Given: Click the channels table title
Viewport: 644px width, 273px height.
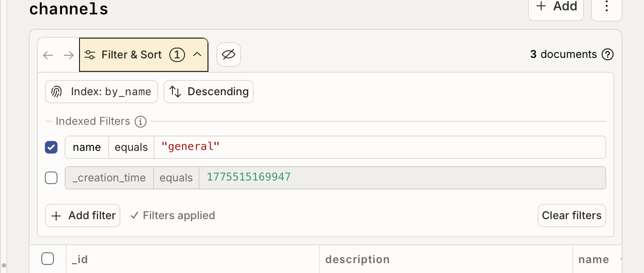Looking at the screenshot, I should coord(69,9).
